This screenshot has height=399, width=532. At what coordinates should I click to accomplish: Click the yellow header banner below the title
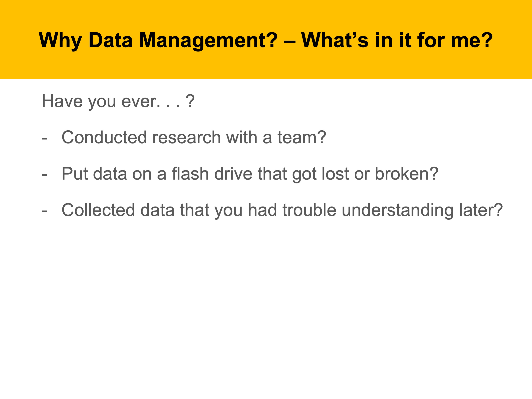coord(264,67)
